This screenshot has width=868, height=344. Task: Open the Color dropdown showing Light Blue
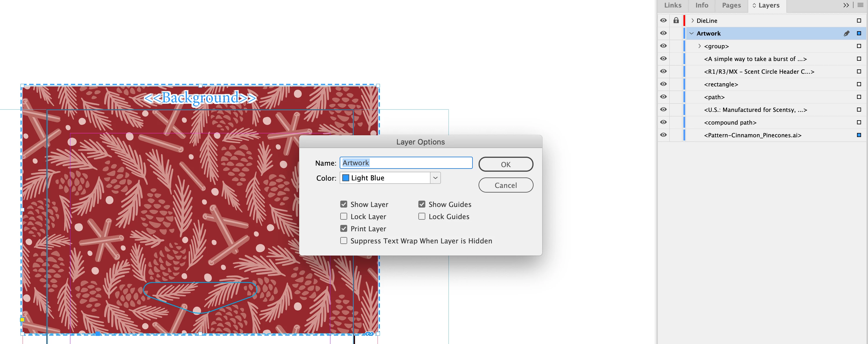pyautogui.click(x=435, y=178)
